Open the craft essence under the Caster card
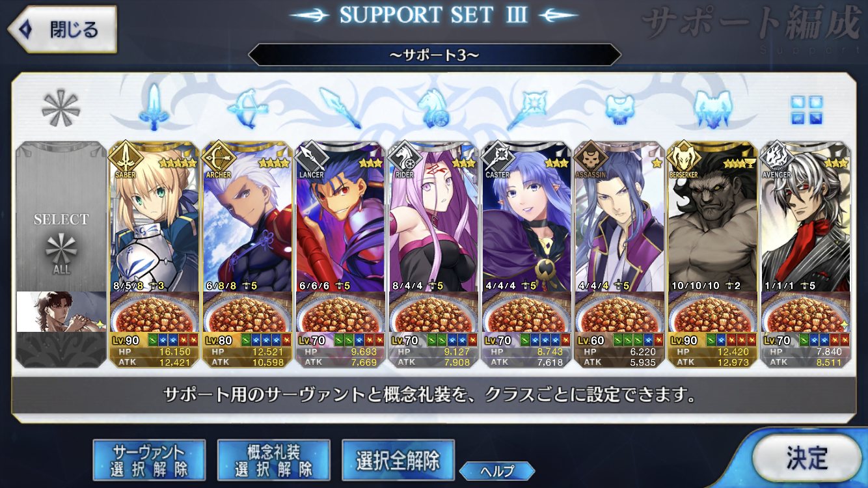 click(x=527, y=313)
